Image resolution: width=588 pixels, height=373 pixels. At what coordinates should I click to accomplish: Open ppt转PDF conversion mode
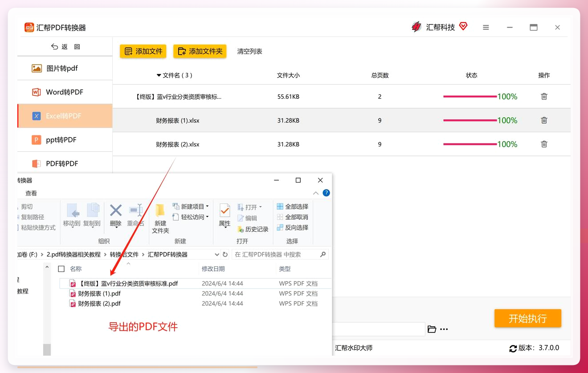tap(65, 140)
